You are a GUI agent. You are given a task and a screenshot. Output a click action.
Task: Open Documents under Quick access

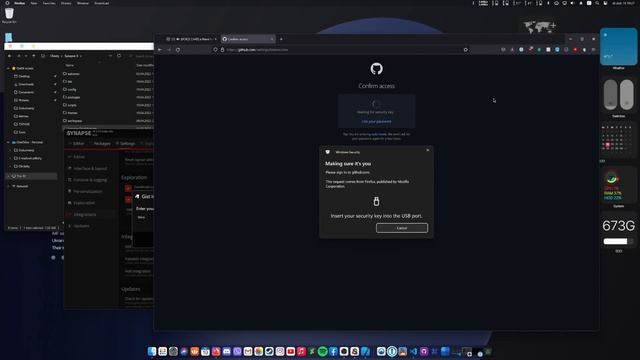point(26,92)
